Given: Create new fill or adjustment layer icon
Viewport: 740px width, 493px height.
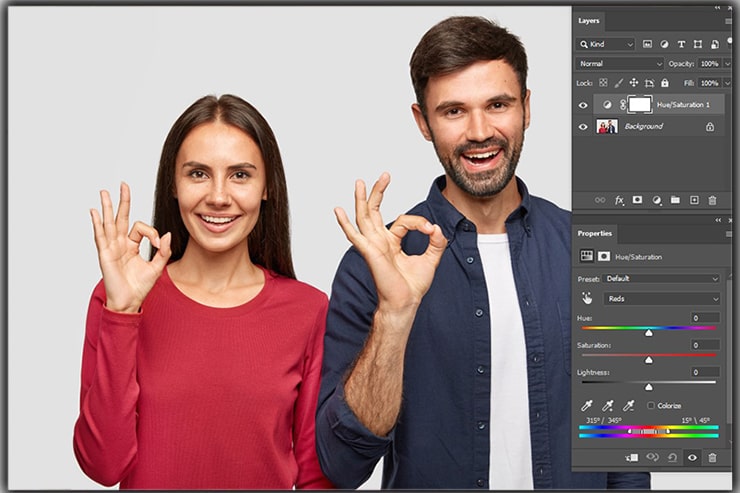Looking at the screenshot, I should pyautogui.click(x=656, y=200).
